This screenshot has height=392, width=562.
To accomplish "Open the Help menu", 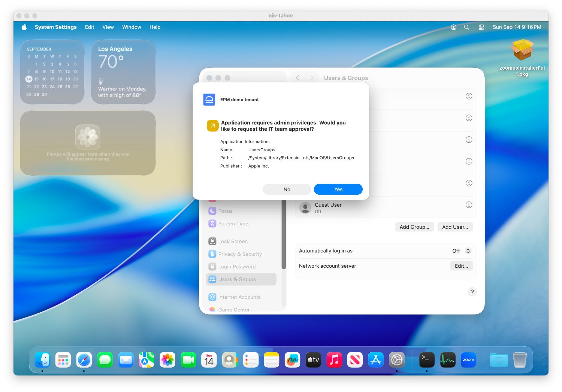I will 155,27.
